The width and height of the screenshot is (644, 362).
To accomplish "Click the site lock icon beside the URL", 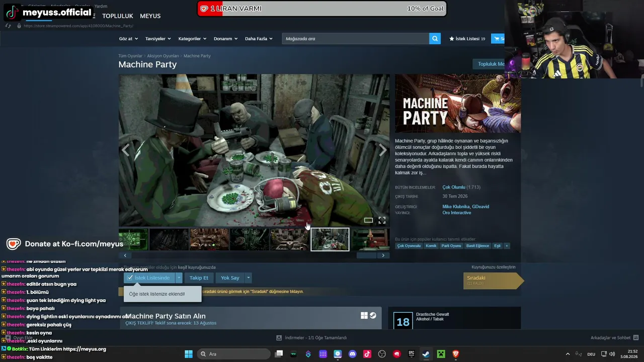I will [19, 26].
